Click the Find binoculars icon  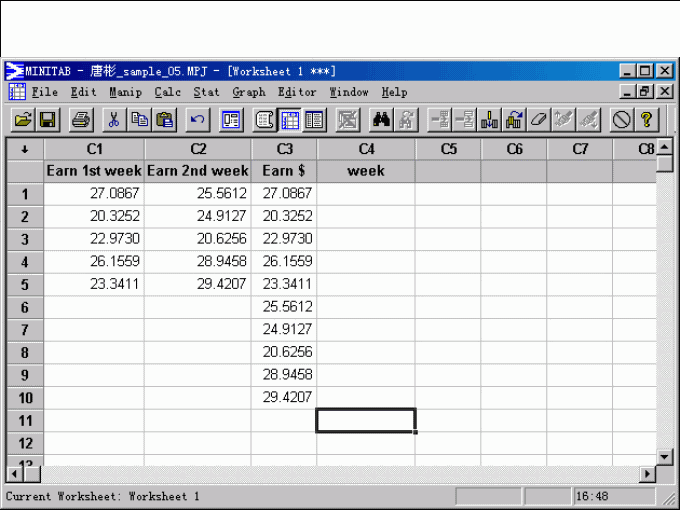[381, 120]
